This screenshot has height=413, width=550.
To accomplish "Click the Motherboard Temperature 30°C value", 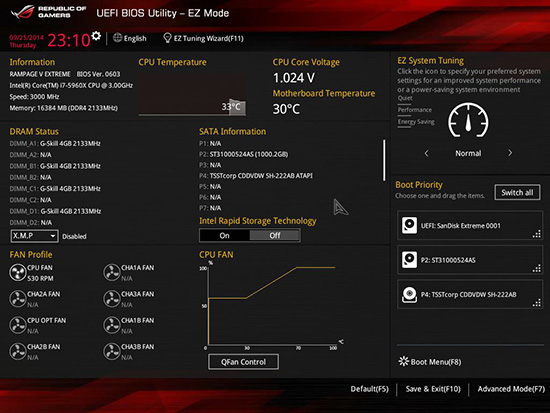I will pos(286,109).
